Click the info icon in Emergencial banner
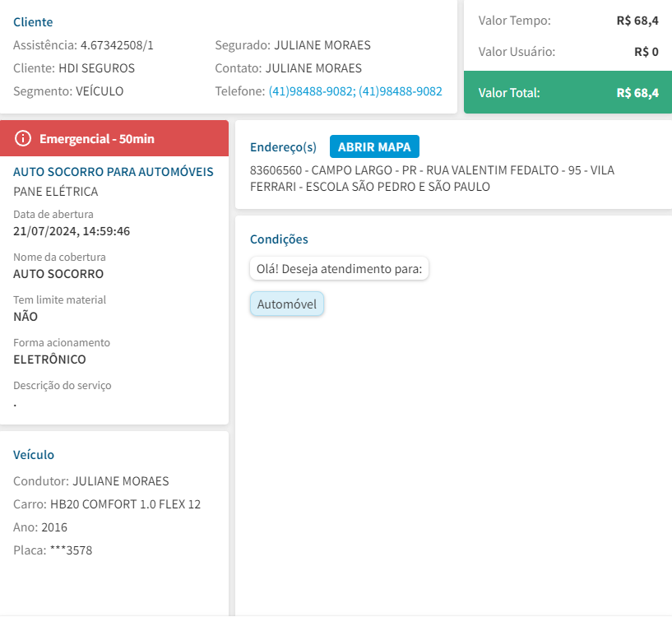The height and width of the screenshot is (617, 672). click(x=23, y=138)
